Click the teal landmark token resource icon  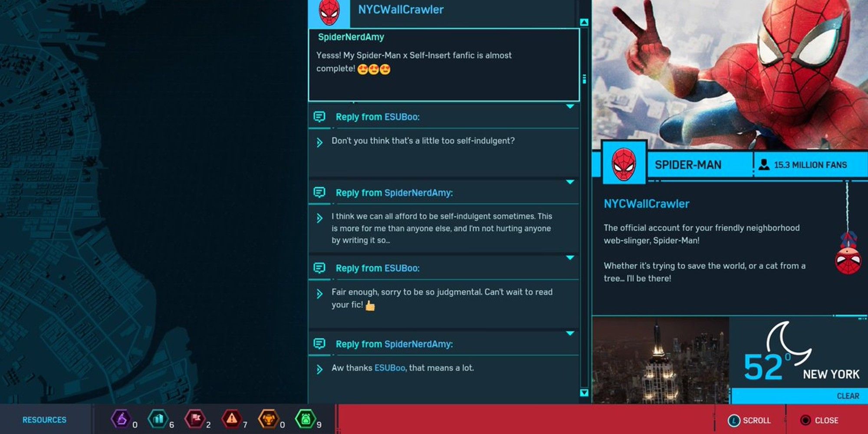(x=157, y=419)
